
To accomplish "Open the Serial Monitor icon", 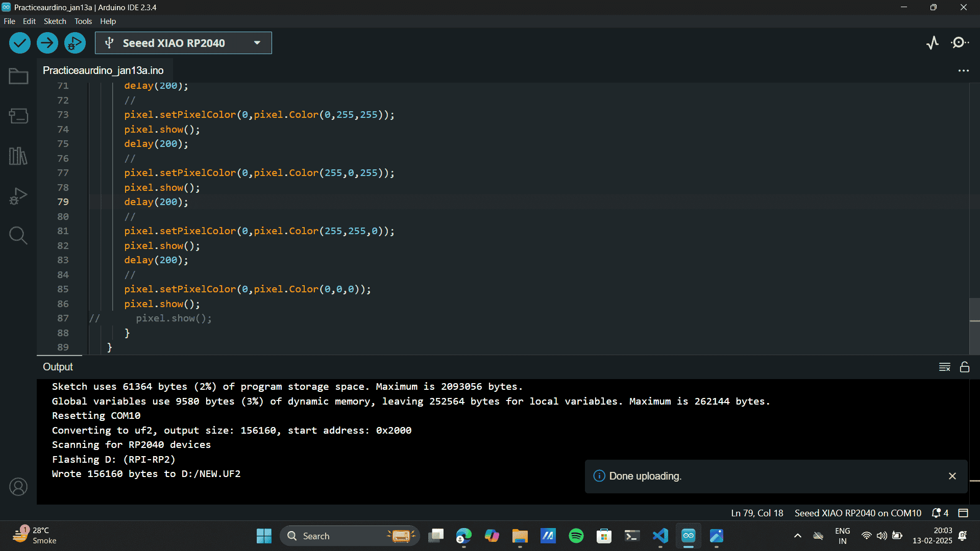I will coord(960,42).
